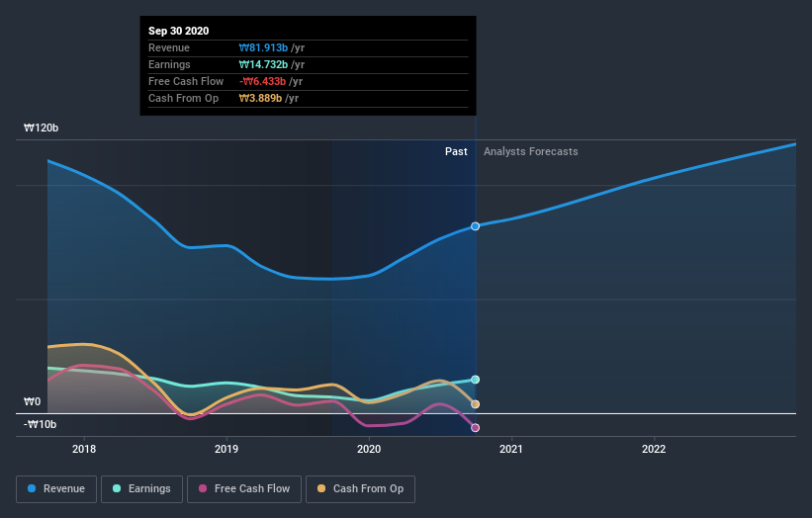Click the ₩81.913b revenue value in tooltip
This screenshot has height=518, width=812.
pos(263,47)
